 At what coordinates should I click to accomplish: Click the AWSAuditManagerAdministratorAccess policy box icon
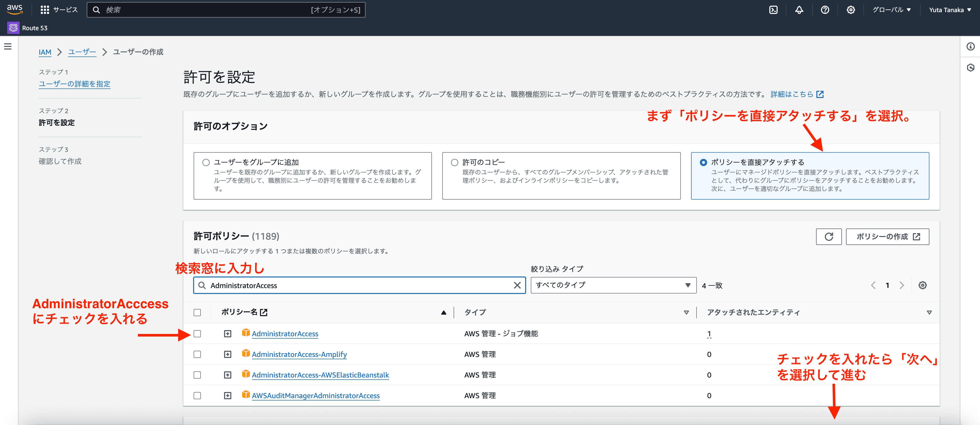coord(246,395)
